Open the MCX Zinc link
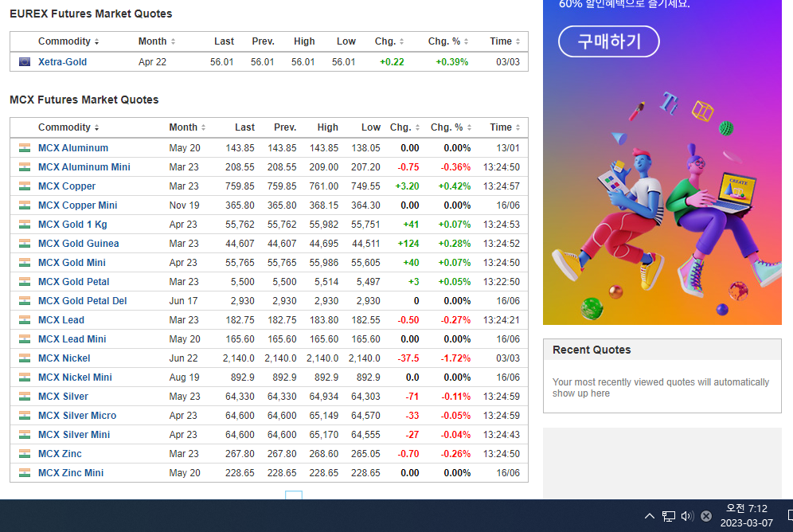This screenshot has height=532, width=793. 60,454
